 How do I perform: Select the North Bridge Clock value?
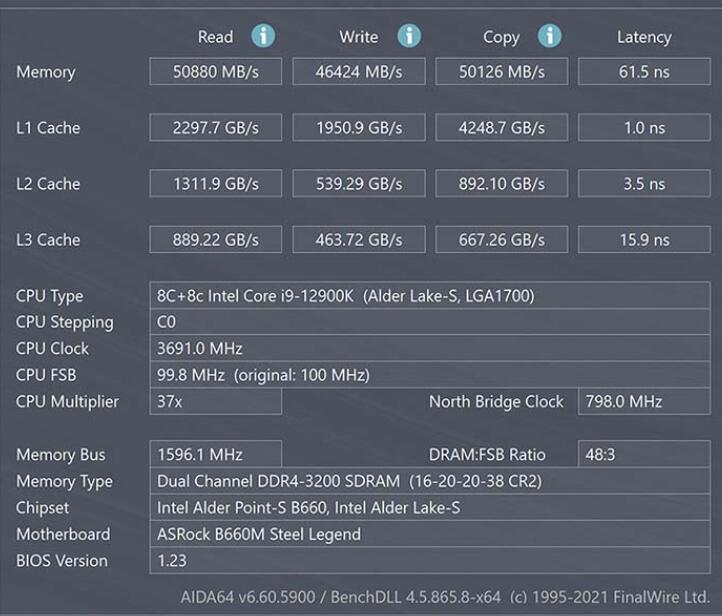click(643, 401)
